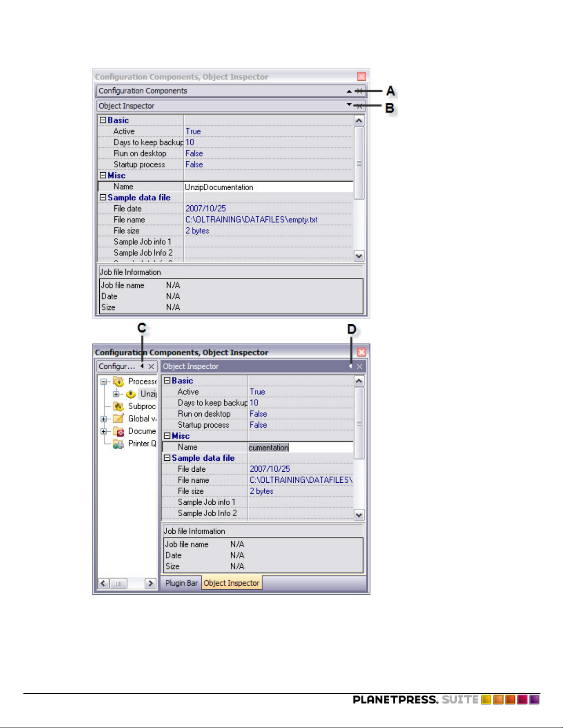Click the tree's scroll-left arrow
Screen dimensions: 563x728
(x=103, y=583)
